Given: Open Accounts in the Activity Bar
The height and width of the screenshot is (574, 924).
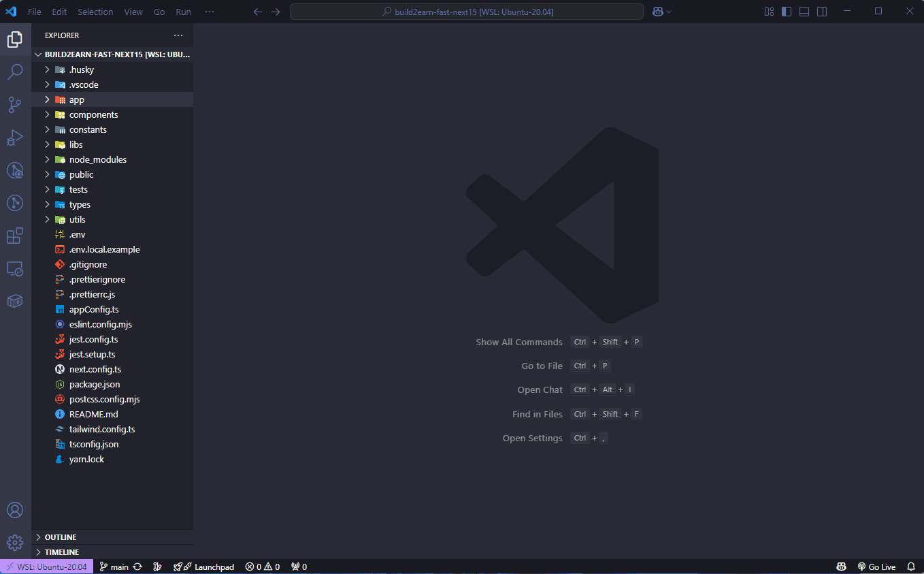Looking at the screenshot, I should pos(15,509).
